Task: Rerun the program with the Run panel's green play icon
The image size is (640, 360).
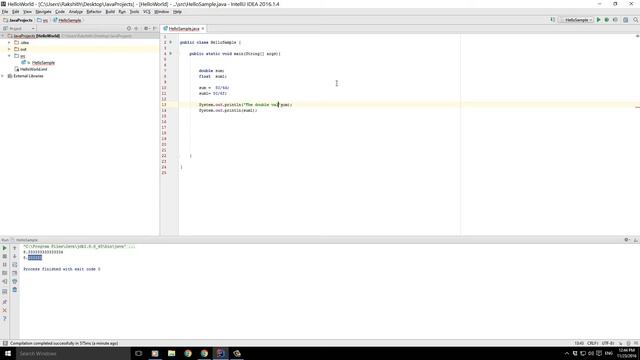Action: click(x=4, y=248)
